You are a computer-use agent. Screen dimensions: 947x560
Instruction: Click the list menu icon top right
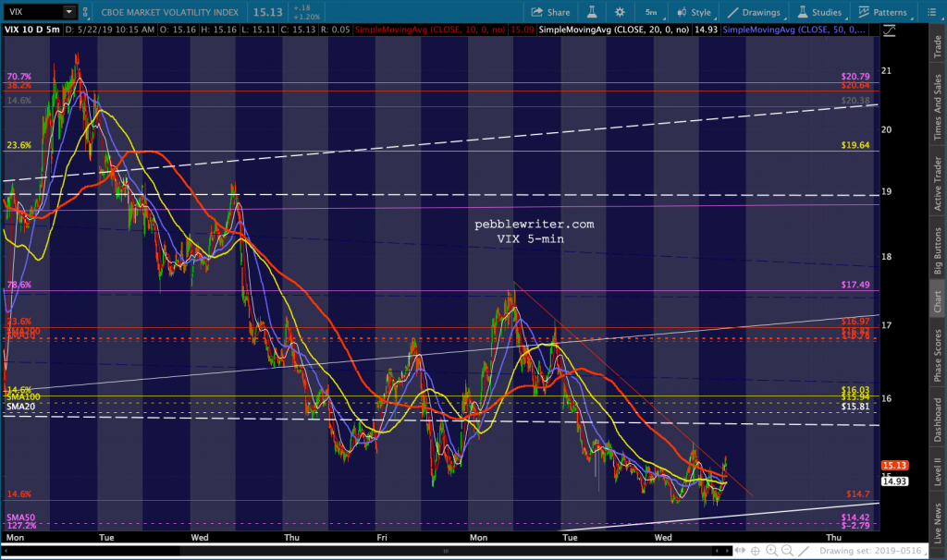[931, 12]
